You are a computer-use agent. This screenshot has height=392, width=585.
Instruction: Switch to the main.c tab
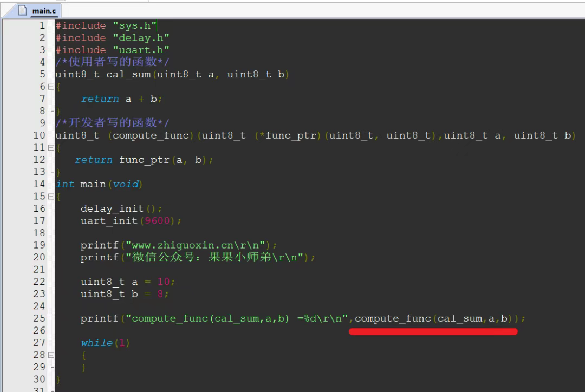click(43, 10)
